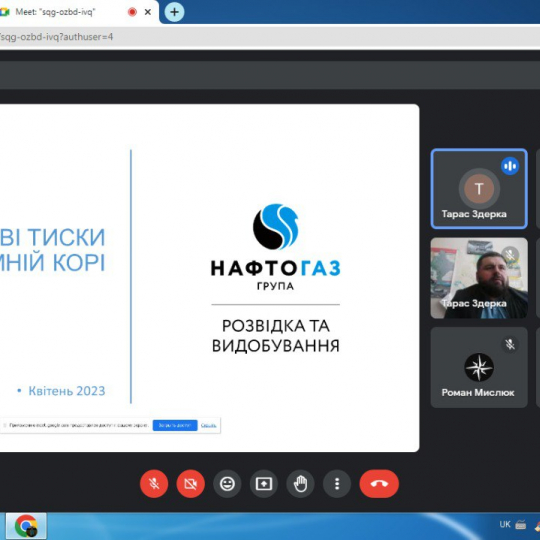
Task: Click the Present now screen share icon
Action: point(264,484)
